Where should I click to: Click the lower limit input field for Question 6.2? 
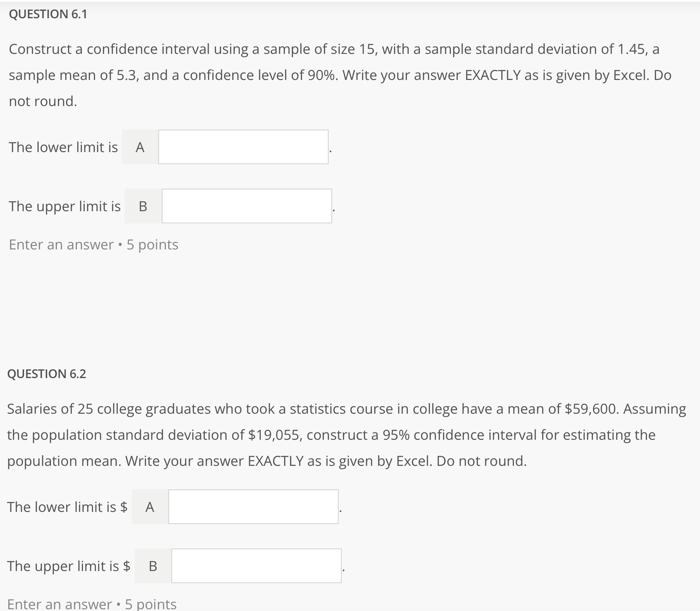pos(253,506)
